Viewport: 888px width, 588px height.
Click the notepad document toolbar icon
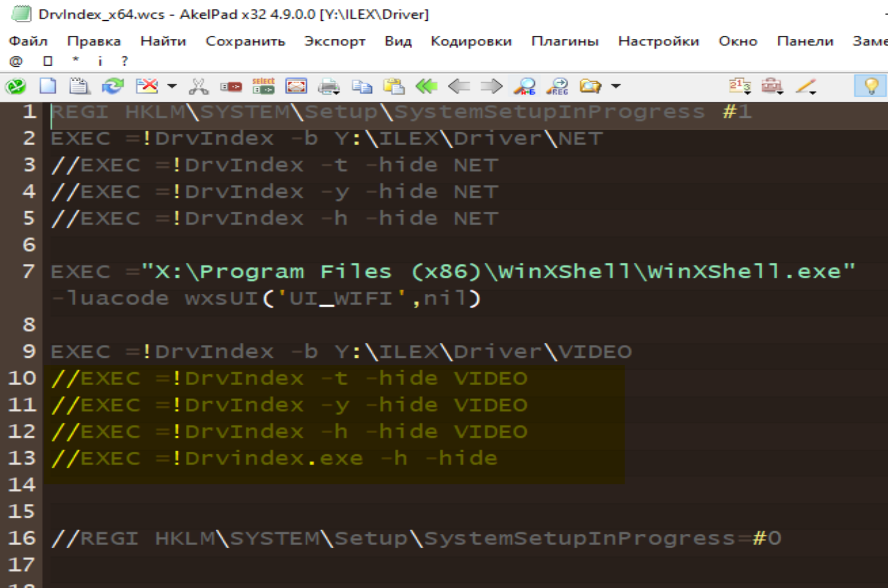pyautogui.click(x=79, y=86)
